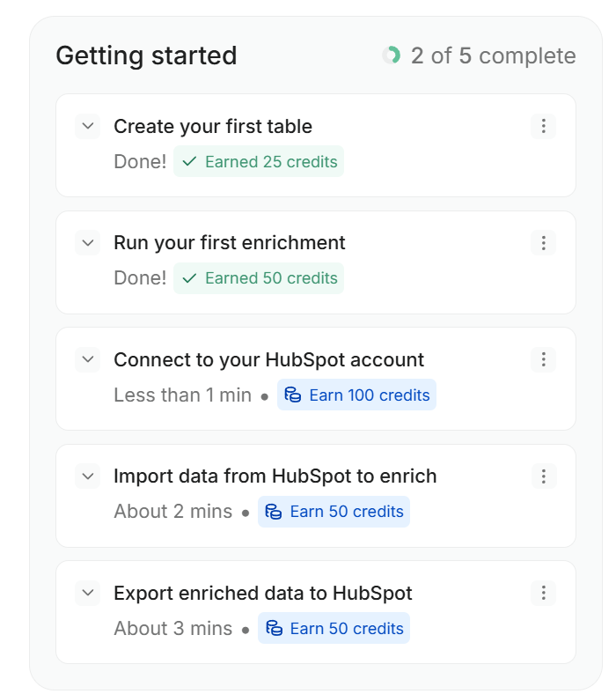Click the checkmark in Earned 50 credits badge
This screenshot has height=694, width=616.
pyautogui.click(x=189, y=278)
